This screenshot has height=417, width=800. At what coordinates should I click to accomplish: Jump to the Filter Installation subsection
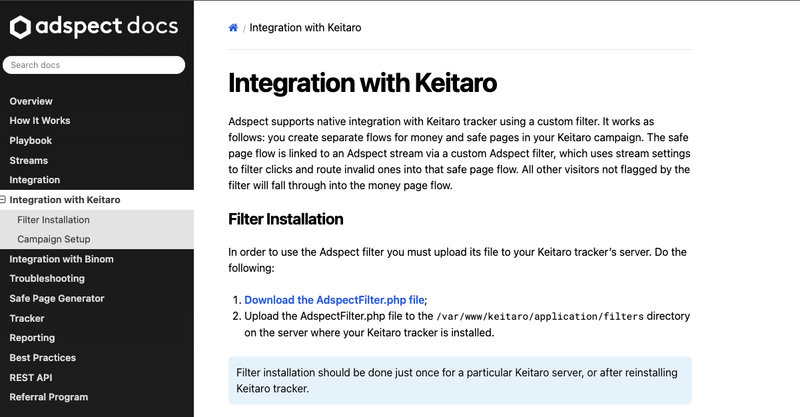(x=53, y=220)
